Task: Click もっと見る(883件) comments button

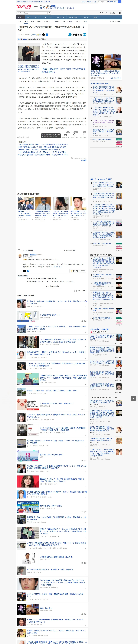Action: tap(52, 286)
